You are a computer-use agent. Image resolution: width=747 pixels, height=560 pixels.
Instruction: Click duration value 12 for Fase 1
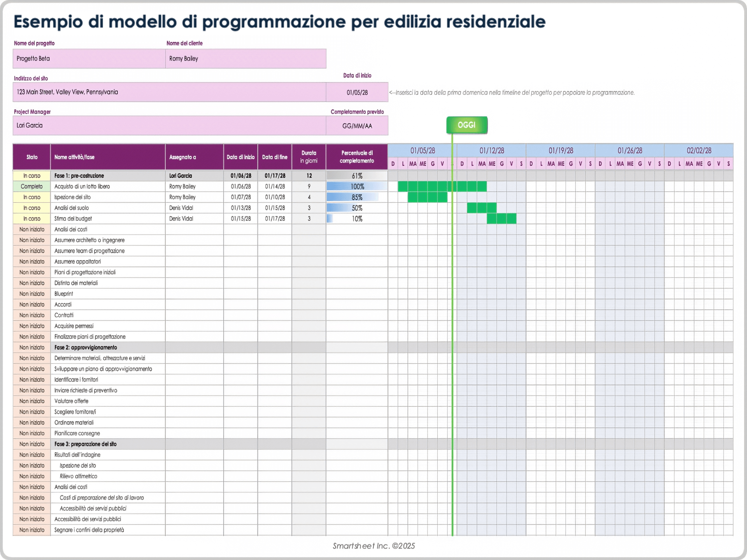[x=309, y=176]
